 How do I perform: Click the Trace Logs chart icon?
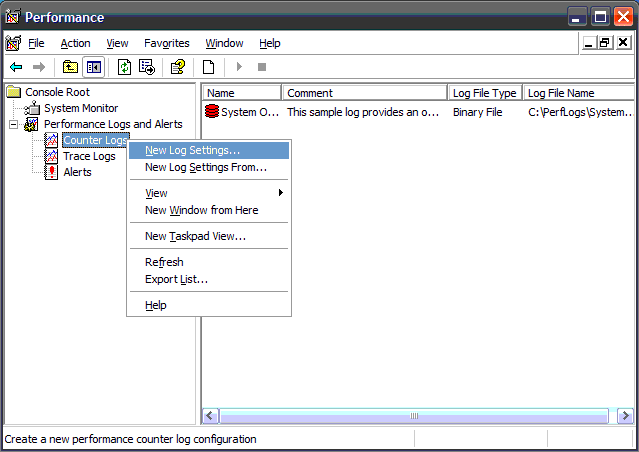[51, 156]
